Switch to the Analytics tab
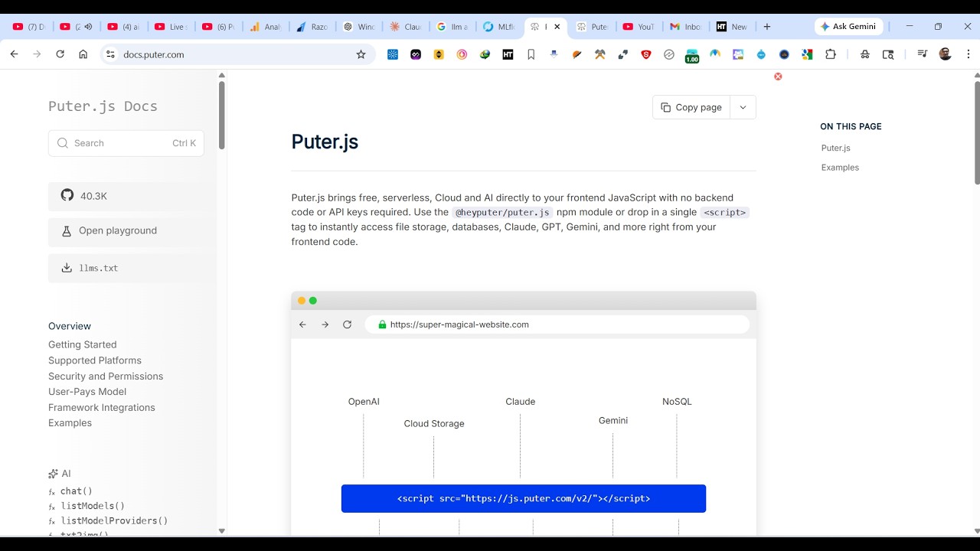Screen dimensions: 980x551 (265, 26)
